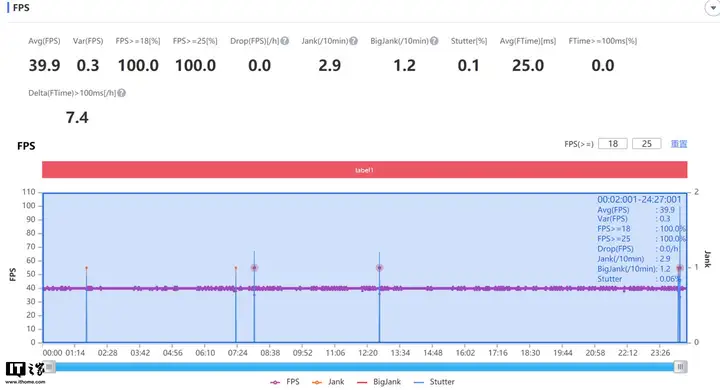
Task: Toggle the Stutter series in the legend
Action: point(434,382)
